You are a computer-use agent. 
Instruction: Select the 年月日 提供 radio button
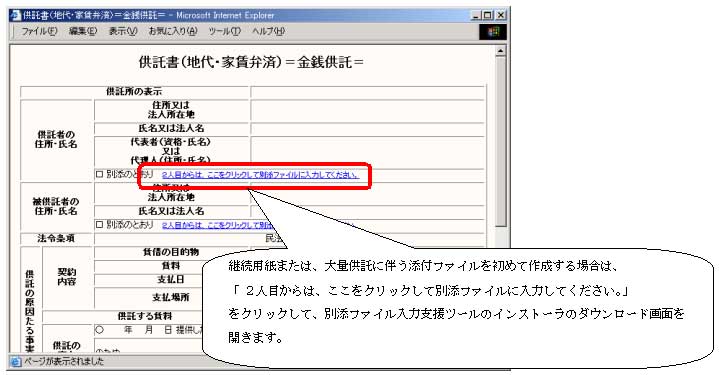coord(100,330)
